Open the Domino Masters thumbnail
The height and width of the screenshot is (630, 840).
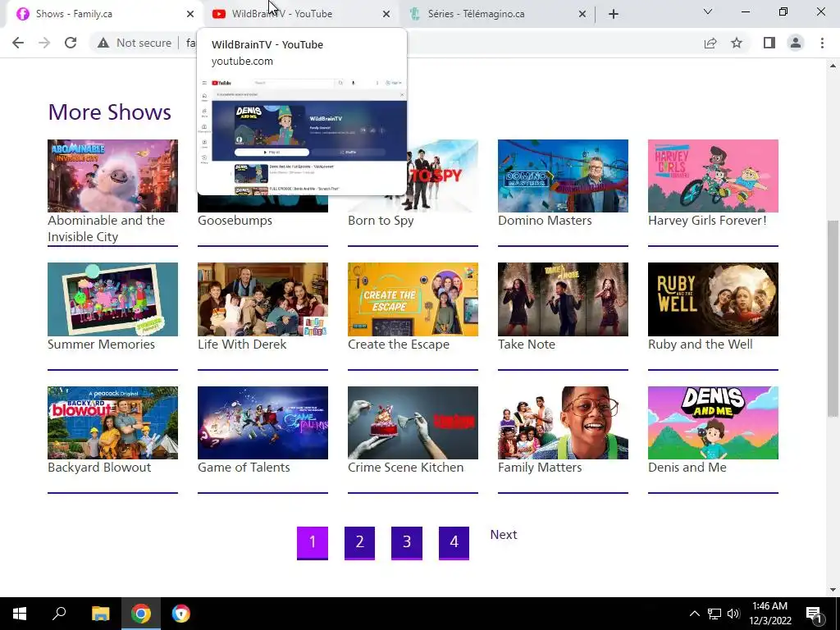[563, 176]
